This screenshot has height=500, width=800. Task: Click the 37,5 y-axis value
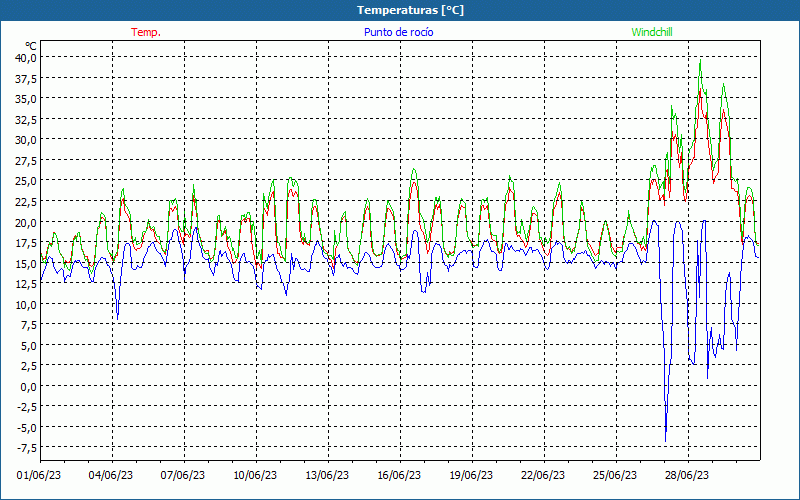pos(26,79)
